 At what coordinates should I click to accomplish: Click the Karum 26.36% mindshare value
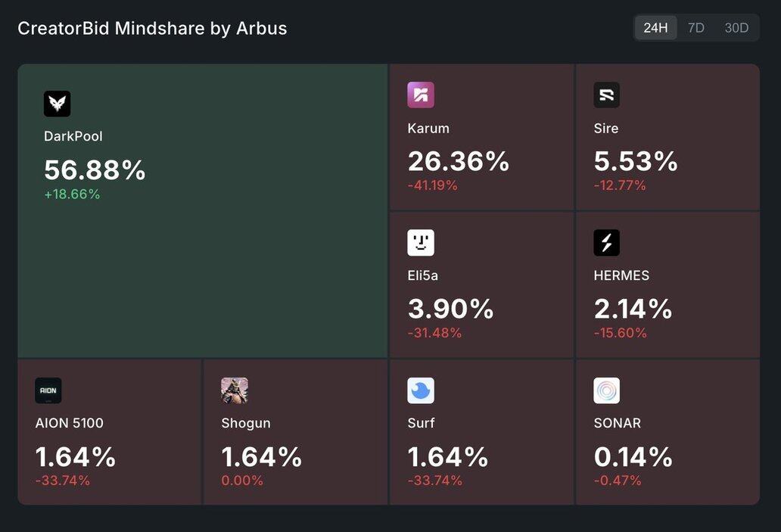pos(459,161)
